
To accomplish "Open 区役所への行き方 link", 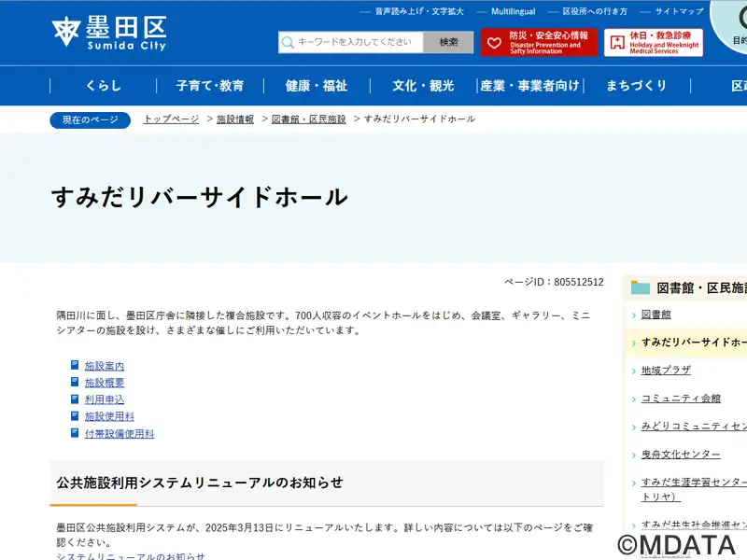I will tap(595, 11).
